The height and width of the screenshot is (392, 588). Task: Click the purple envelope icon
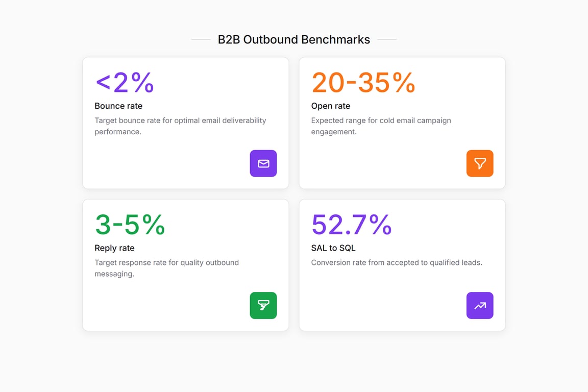[x=263, y=163]
